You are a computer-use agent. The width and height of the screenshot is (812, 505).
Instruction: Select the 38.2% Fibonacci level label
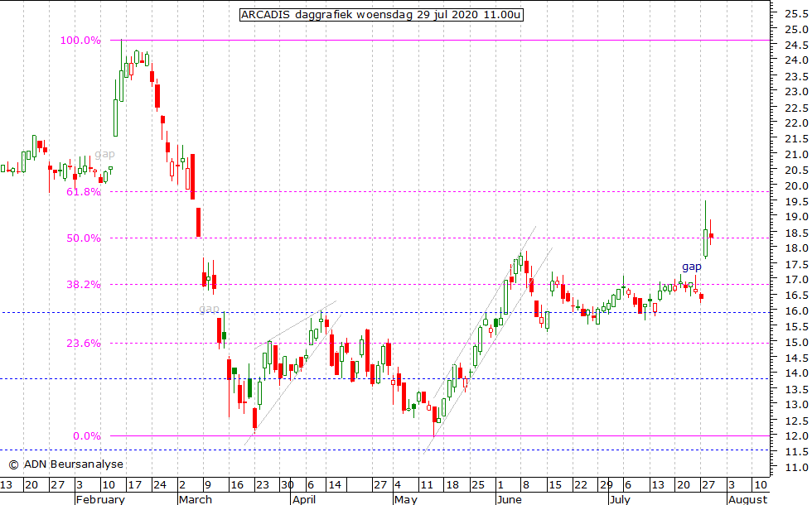[x=84, y=285]
